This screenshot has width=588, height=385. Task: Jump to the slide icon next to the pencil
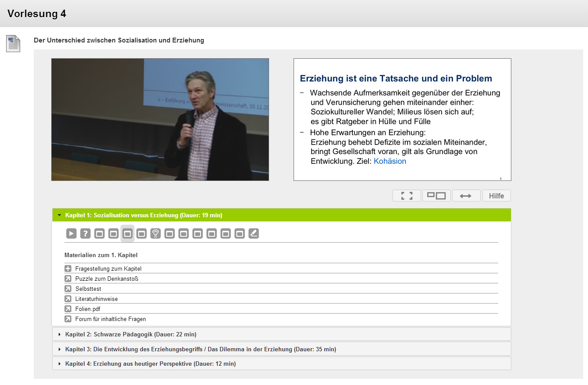click(x=240, y=233)
